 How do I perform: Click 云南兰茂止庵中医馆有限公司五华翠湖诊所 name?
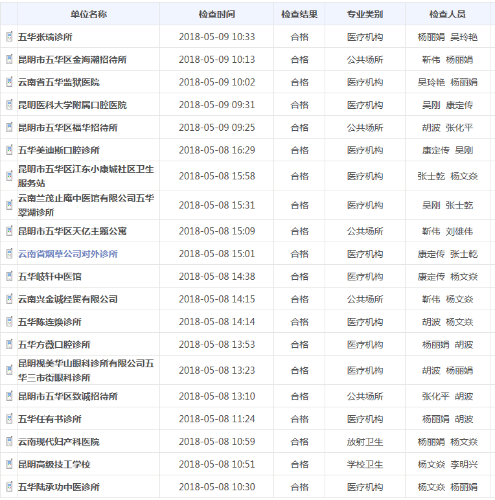point(86,205)
